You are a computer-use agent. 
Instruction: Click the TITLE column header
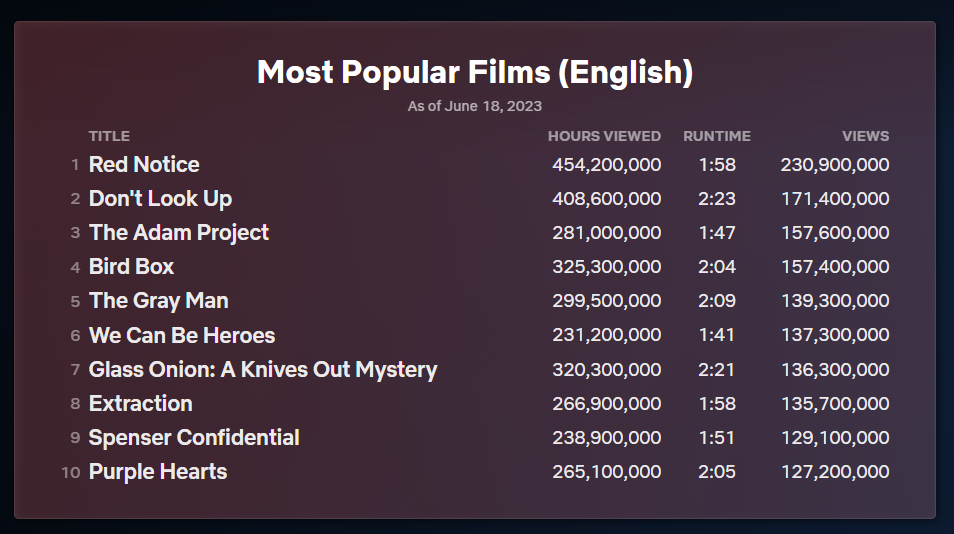coord(109,136)
